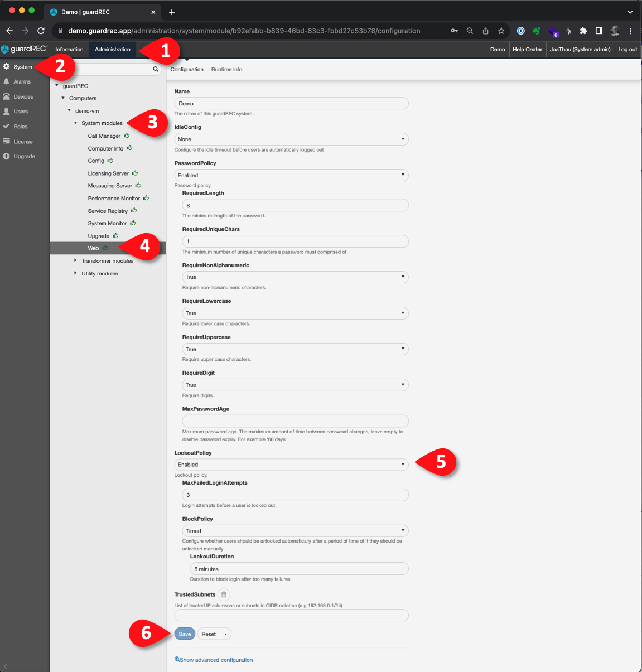Expand the Transformer modules tree node
Image resolution: width=642 pixels, height=672 pixels.
coord(76,260)
